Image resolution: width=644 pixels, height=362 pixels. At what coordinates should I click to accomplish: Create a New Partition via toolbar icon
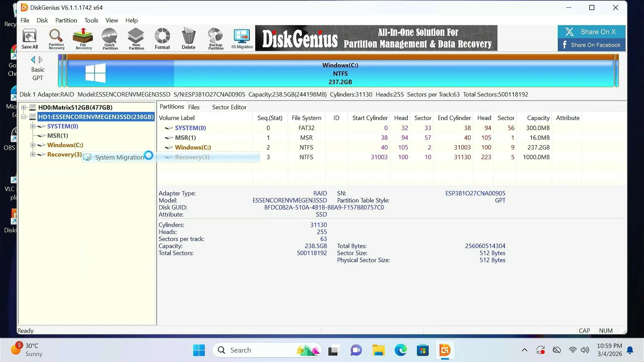tap(136, 39)
